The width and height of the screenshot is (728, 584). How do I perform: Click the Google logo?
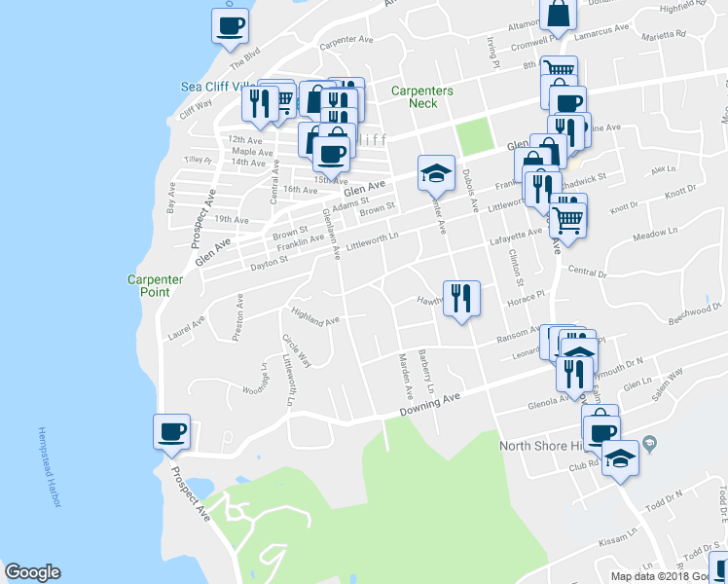(33, 572)
